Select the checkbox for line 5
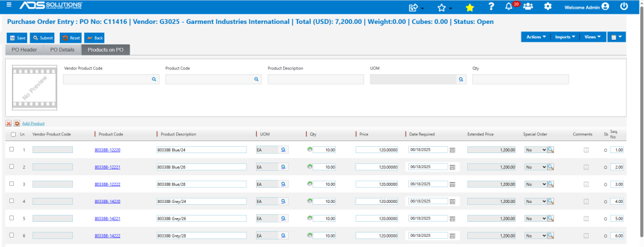The width and height of the screenshot is (644, 247). click(x=11, y=218)
